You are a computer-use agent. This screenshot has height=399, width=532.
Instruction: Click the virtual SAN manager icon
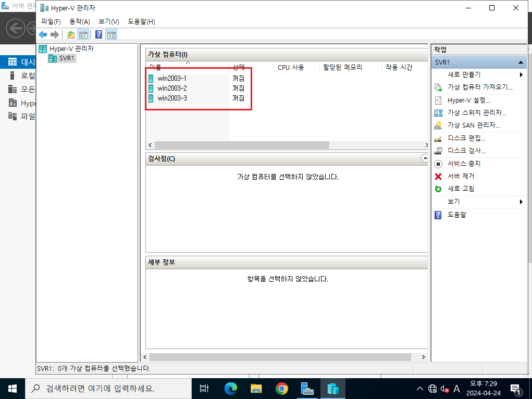438,126
